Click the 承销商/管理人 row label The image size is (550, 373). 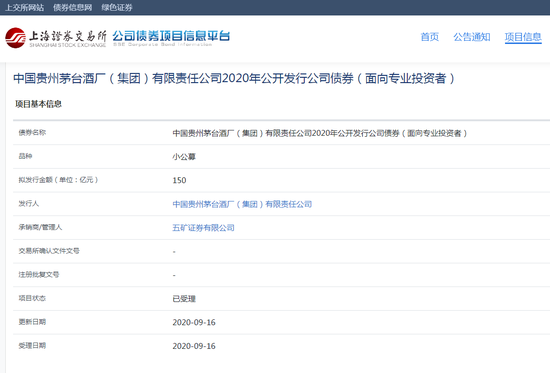(x=40, y=227)
